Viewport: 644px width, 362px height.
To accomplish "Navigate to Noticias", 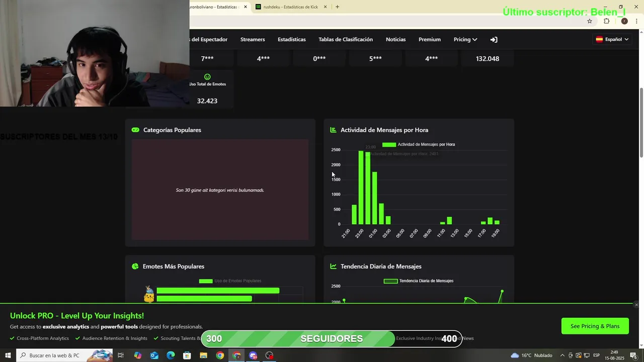I will (x=395, y=39).
